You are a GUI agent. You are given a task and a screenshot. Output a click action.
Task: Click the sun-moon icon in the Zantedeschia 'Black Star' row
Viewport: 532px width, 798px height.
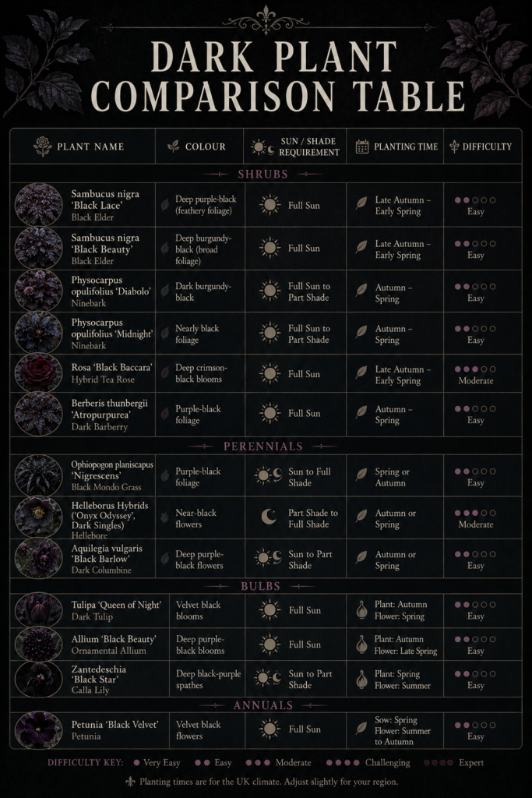(x=268, y=679)
